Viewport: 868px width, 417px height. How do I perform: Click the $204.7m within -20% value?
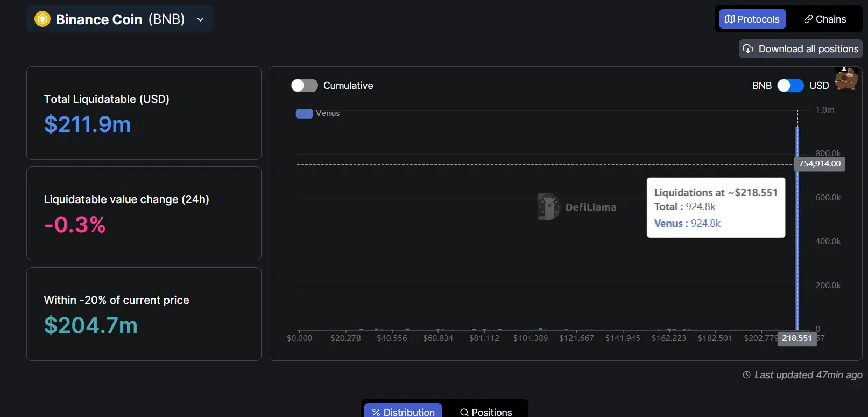tap(91, 325)
